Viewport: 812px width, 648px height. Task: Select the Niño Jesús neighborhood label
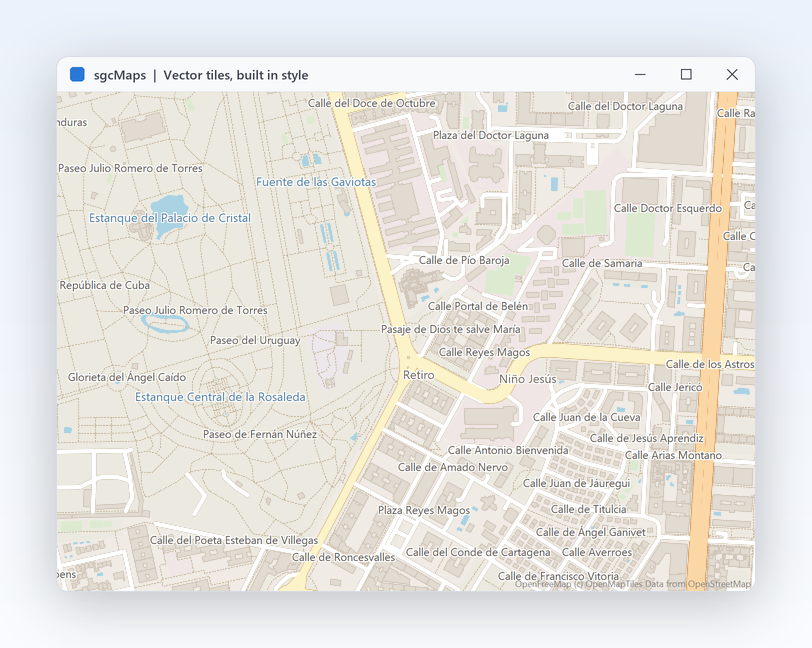coord(528,379)
